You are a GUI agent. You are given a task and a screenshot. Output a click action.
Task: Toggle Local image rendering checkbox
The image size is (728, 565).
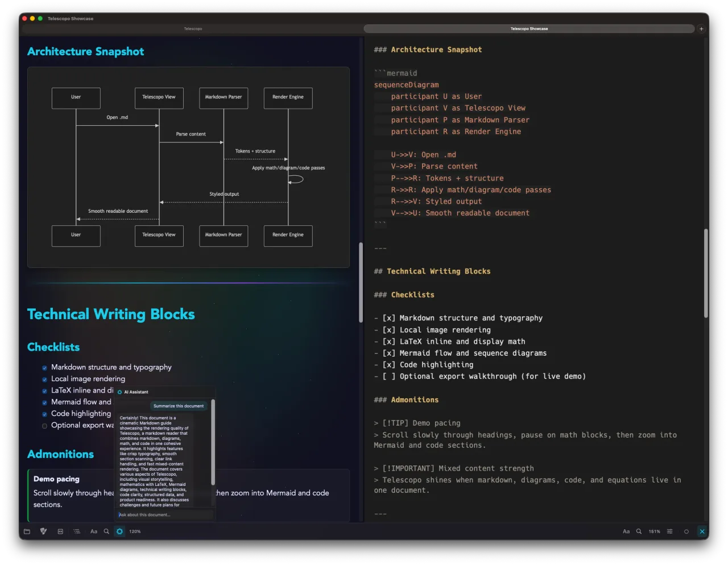pos(44,380)
